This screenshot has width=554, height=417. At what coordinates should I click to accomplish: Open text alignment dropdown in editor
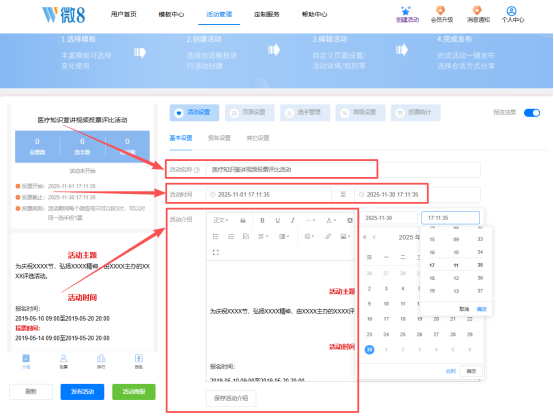tap(263, 236)
